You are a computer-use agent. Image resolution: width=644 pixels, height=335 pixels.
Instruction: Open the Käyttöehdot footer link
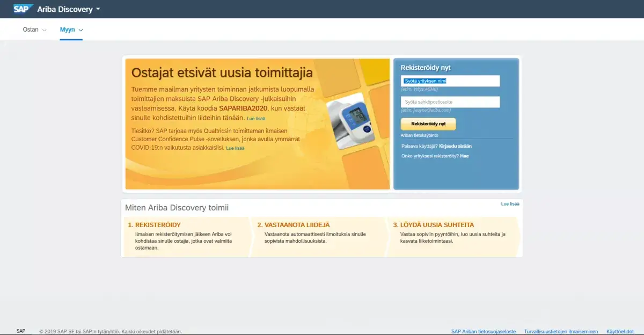pos(620,332)
